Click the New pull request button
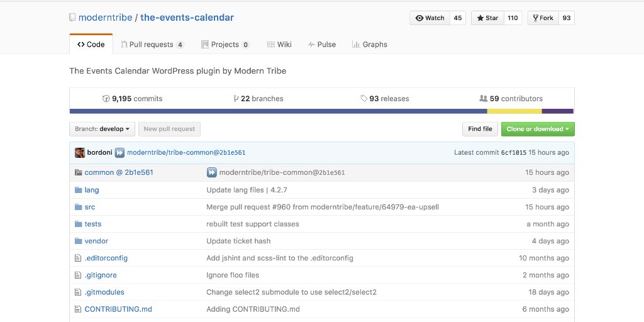 pyautogui.click(x=169, y=129)
